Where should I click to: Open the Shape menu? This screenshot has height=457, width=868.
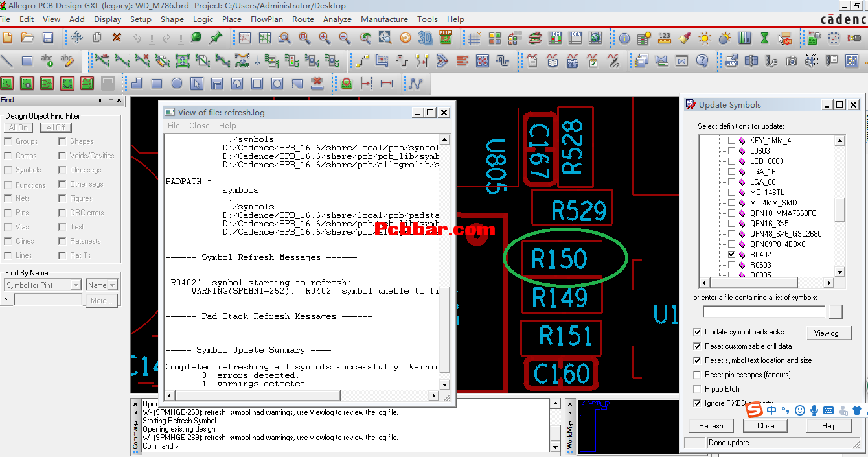[x=172, y=19]
